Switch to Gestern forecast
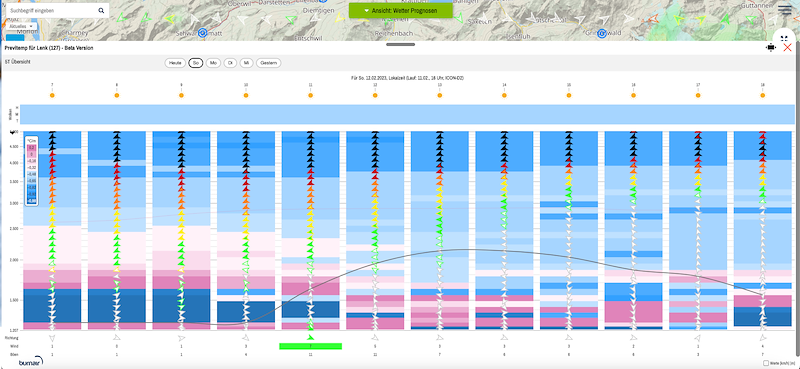The width and height of the screenshot is (800, 369). point(268,63)
